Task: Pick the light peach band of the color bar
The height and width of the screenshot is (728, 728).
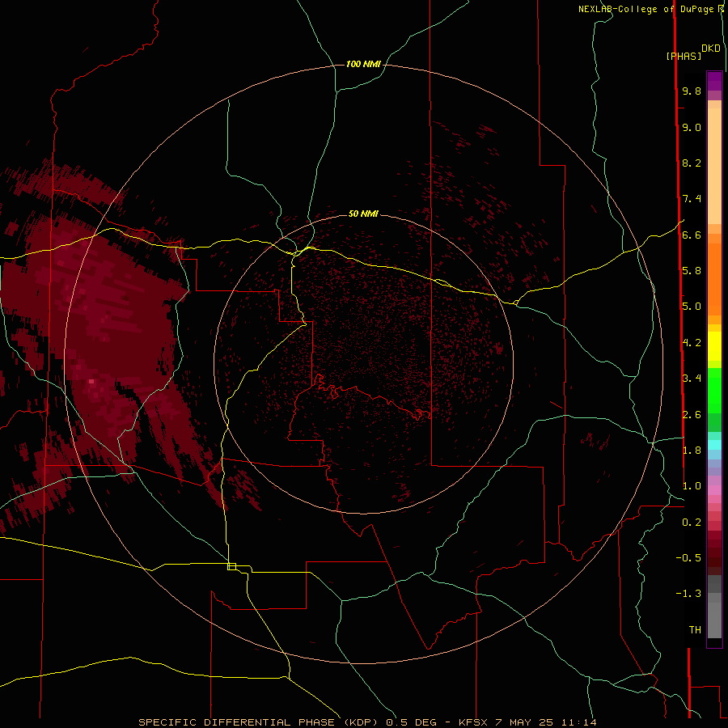Action: pyautogui.click(x=714, y=166)
